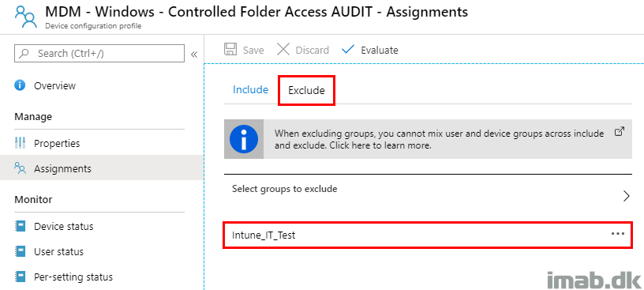The width and height of the screenshot is (644, 290).
Task: Expand Select groups to exclude chevron
Action: pyautogui.click(x=626, y=196)
